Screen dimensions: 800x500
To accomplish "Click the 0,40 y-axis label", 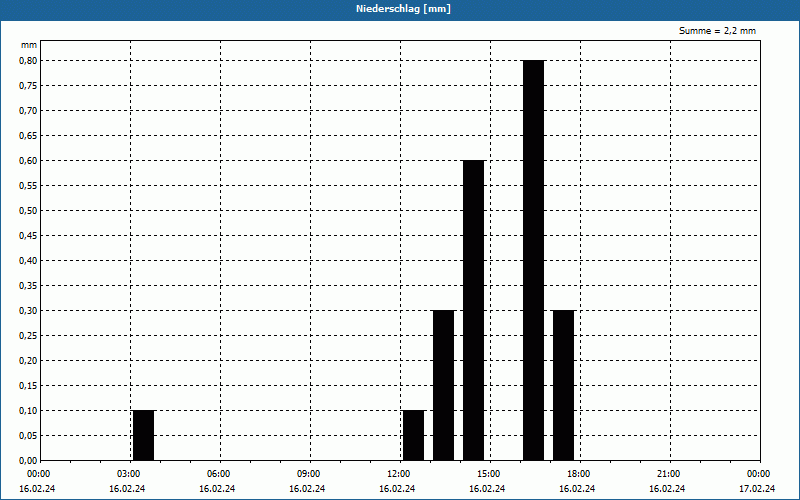I will [28, 261].
